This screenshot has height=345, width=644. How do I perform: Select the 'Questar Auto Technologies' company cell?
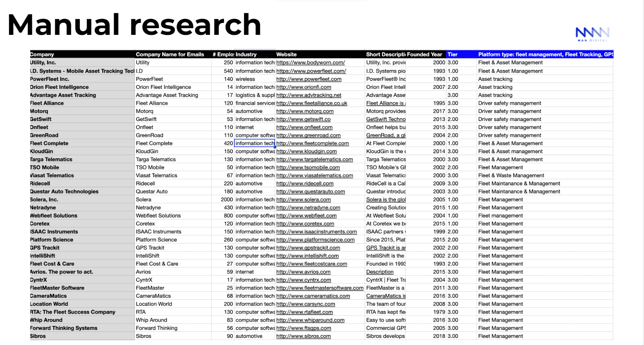(x=82, y=192)
